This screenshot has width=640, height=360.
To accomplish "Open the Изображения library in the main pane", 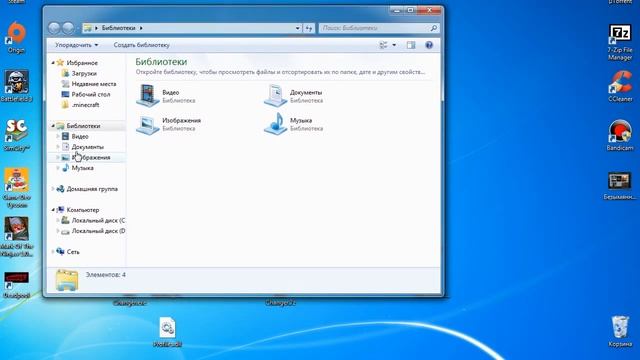I will click(x=169, y=124).
